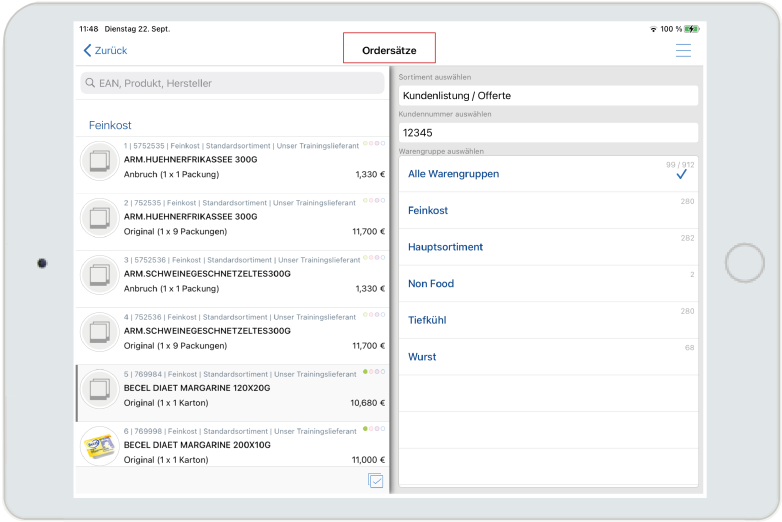
Task: Click the battery status icon
Action: (x=692, y=29)
